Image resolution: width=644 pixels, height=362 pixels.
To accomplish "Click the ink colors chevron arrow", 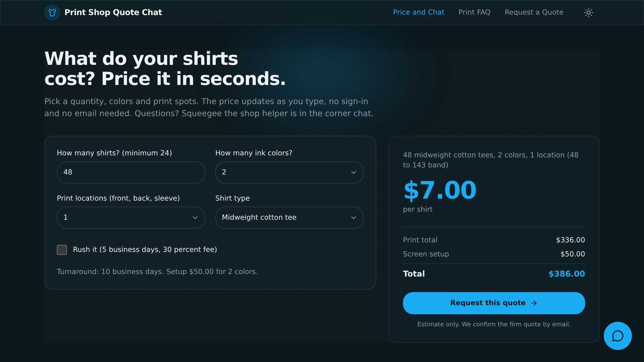I will tap(353, 172).
